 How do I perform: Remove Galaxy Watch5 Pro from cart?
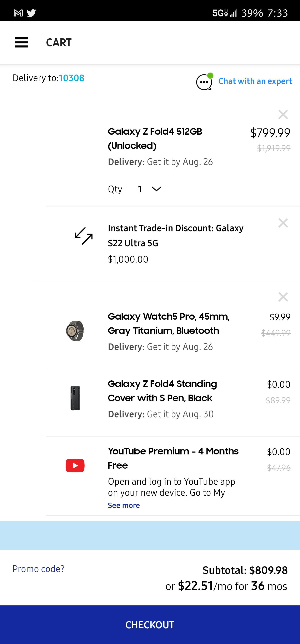[283, 297]
